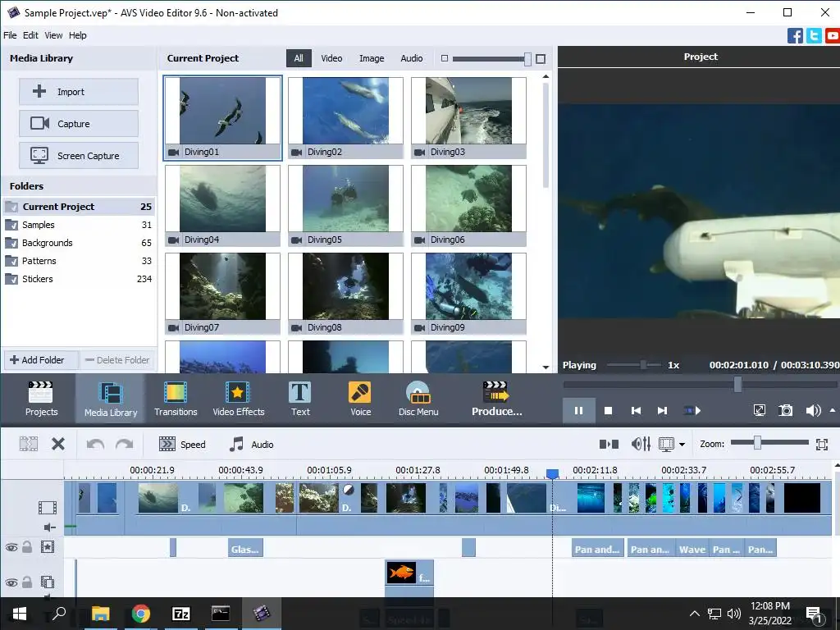This screenshot has width=840, height=630.
Task: Click the Add Folder button
Action: (40, 359)
